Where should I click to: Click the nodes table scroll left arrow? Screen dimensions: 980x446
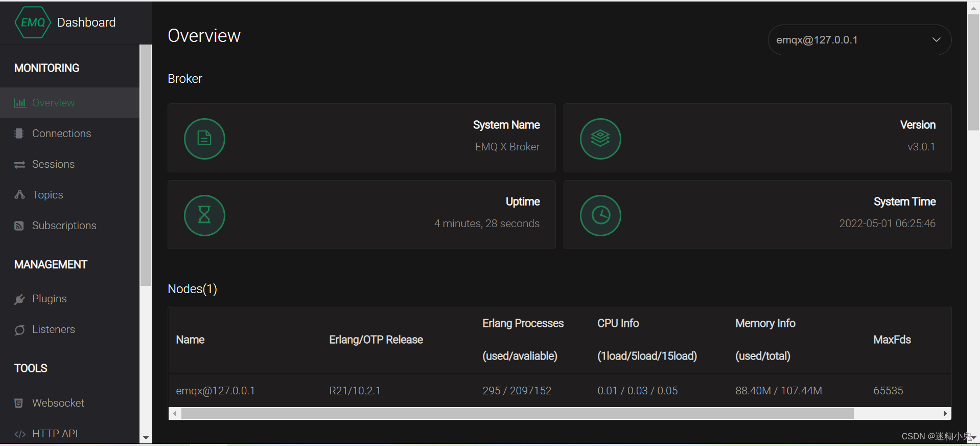coord(175,413)
